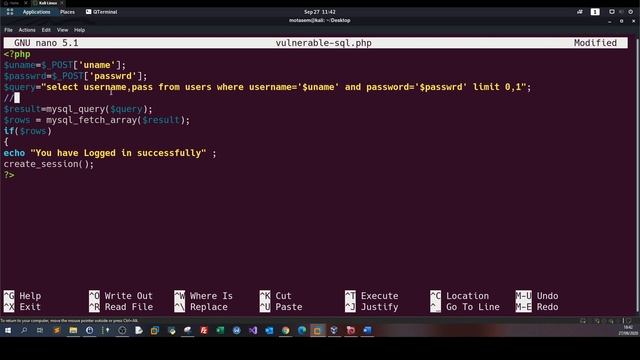Image resolution: width=640 pixels, height=360 pixels.
Task: Click the nano Location shortcut
Action: 460,296
